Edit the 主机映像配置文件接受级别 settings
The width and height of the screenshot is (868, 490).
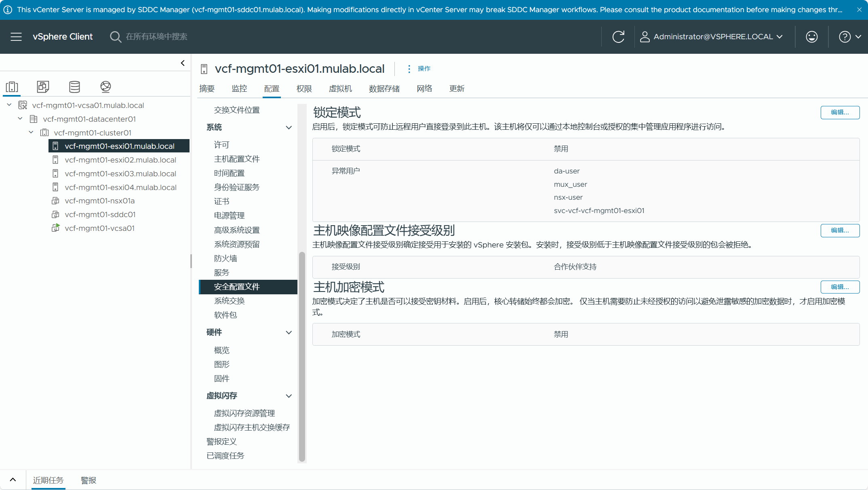pyautogui.click(x=840, y=230)
